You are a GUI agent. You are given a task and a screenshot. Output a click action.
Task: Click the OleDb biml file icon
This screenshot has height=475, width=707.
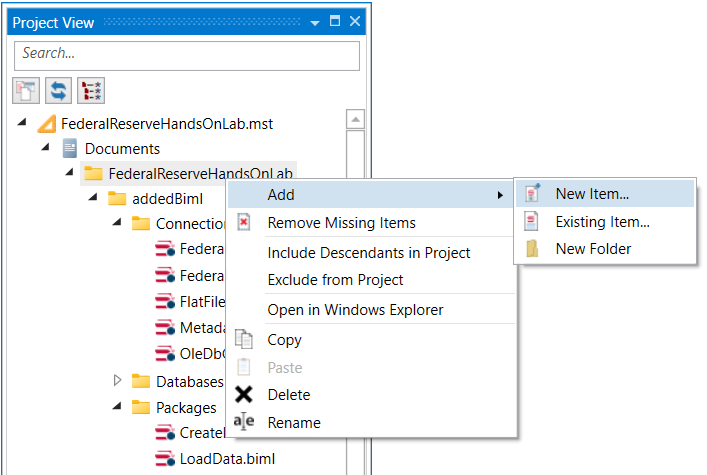(x=165, y=354)
